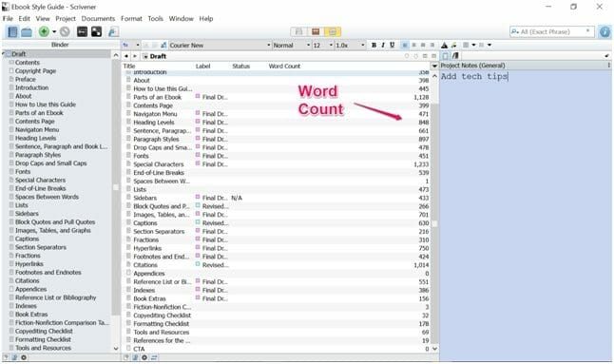Set right text alignment
Image resolution: width=614 pixels, height=364 pixels.
(423, 45)
